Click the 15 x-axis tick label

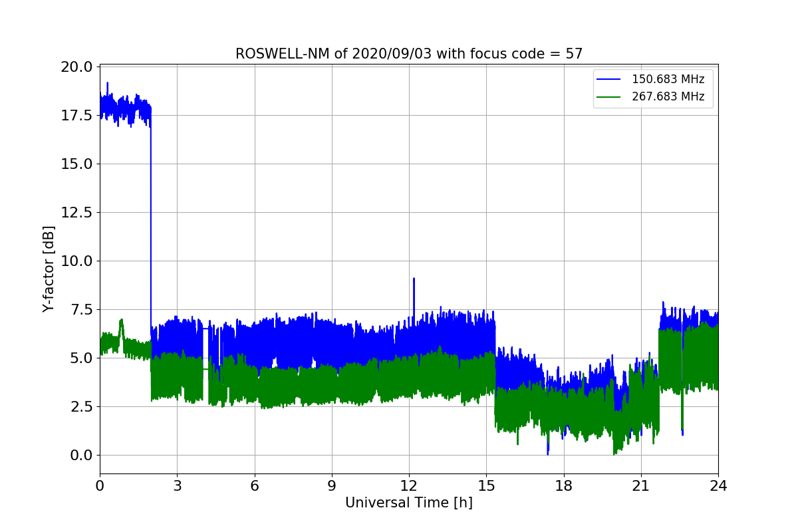[486, 485]
